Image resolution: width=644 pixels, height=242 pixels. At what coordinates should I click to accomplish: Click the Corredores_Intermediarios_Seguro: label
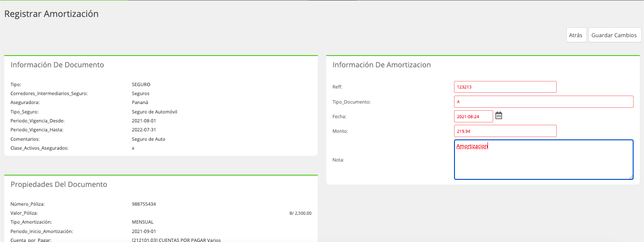[49, 93]
